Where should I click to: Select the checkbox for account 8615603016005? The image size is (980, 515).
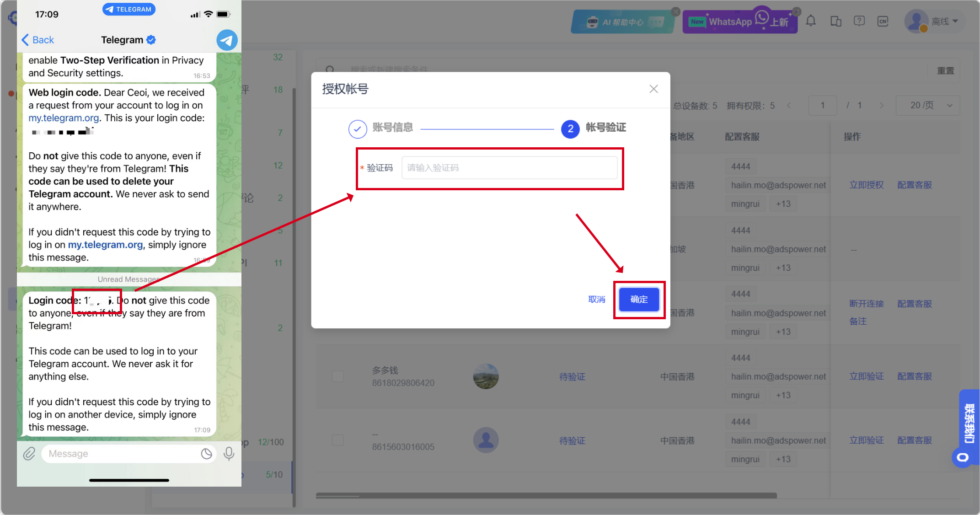(x=337, y=440)
